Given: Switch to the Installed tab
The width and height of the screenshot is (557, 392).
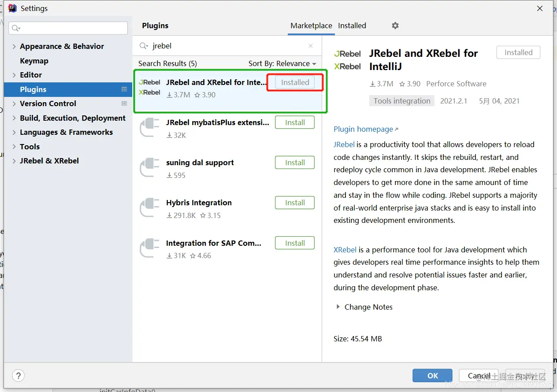Looking at the screenshot, I should coord(352,26).
